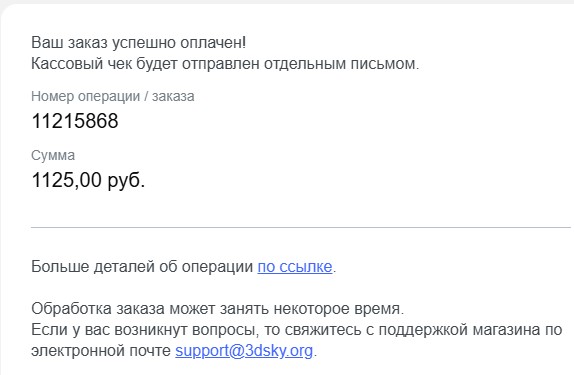
Task: Click the "Номер операции / заказа" label
Action: 113,96
